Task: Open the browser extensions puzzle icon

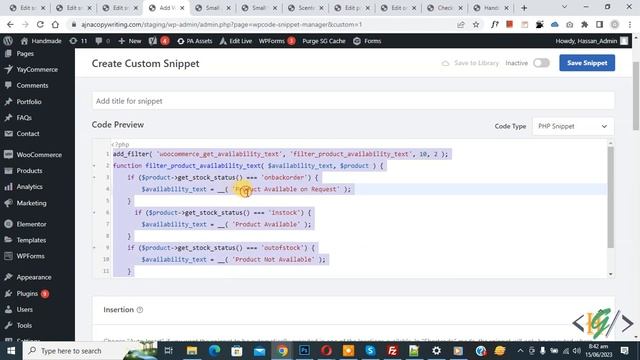Action: pos(584,24)
